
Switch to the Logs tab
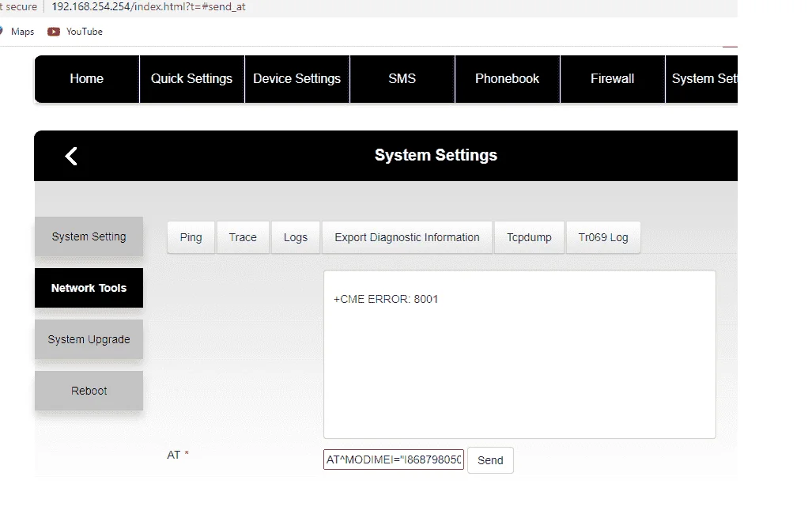pyautogui.click(x=295, y=237)
